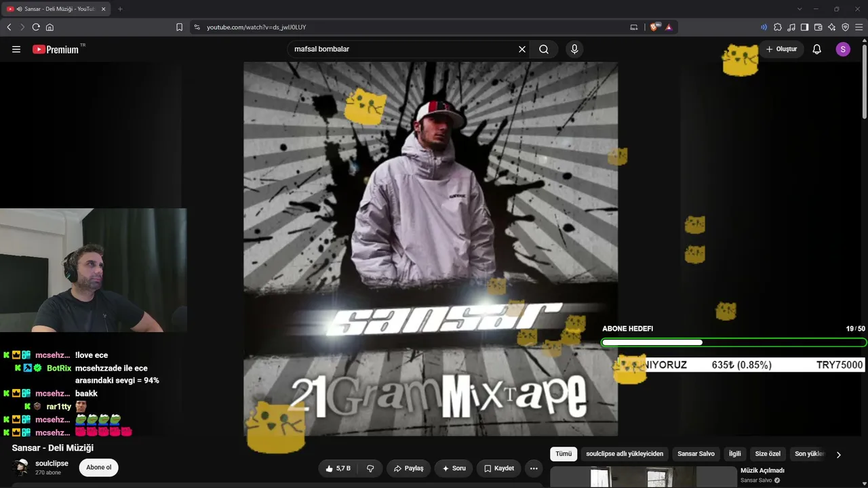The width and height of the screenshot is (868, 488).
Task: Click the streamer webcam overlay
Action: [x=93, y=270]
